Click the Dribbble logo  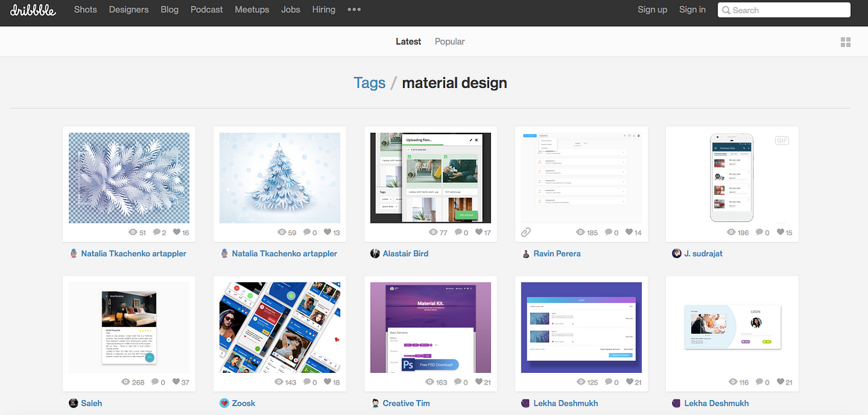[x=33, y=10]
